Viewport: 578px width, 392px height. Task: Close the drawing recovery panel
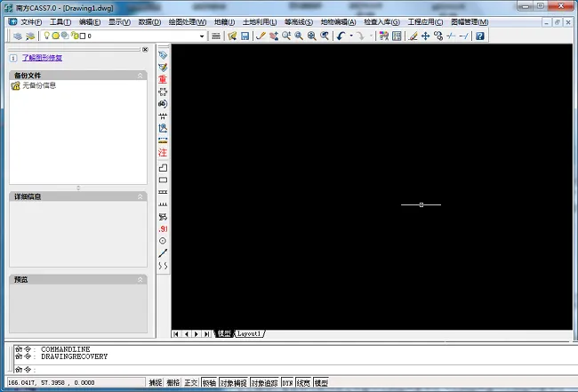pos(145,50)
